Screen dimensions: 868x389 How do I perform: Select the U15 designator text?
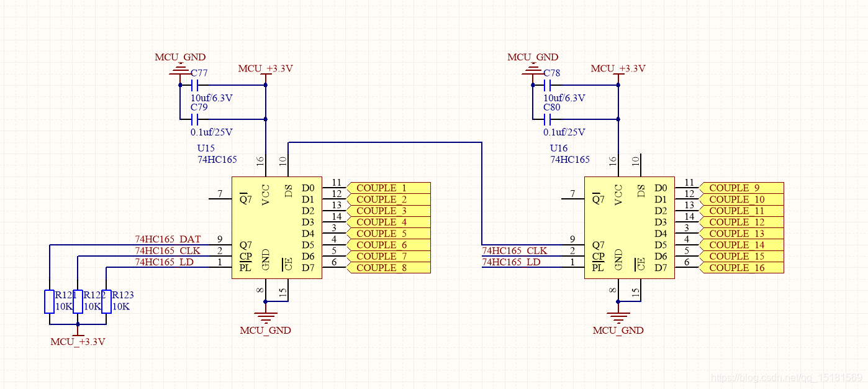[x=206, y=149]
